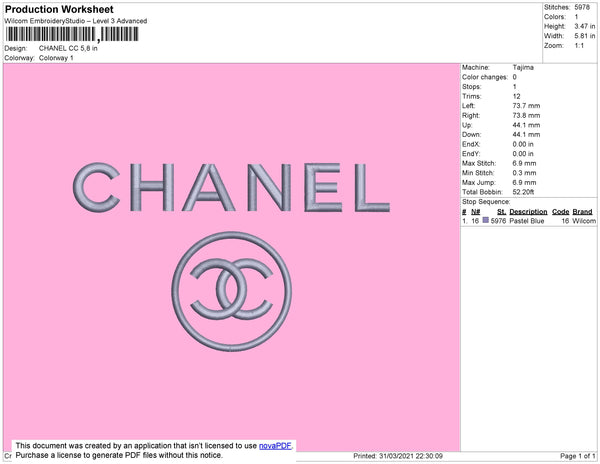Image resolution: width=600 pixels, height=464 pixels.
Task: Select the Total Bobbin value 52.20ft
Action: pos(523,192)
